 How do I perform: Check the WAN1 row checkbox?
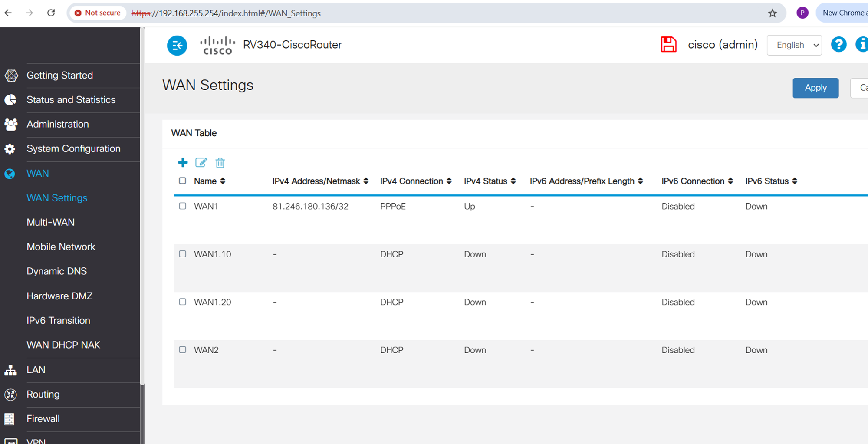pyautogui.click(x=183, y=206)
